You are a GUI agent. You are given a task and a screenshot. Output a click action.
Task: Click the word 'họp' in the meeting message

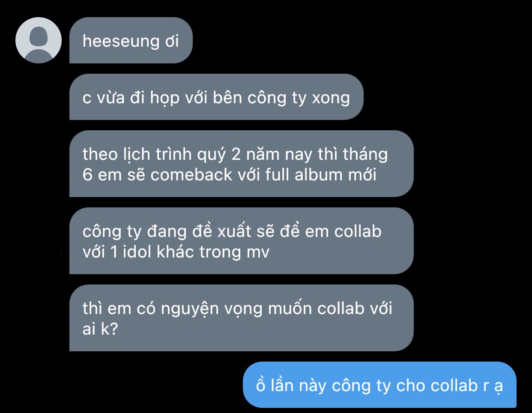tap(164, 99)
